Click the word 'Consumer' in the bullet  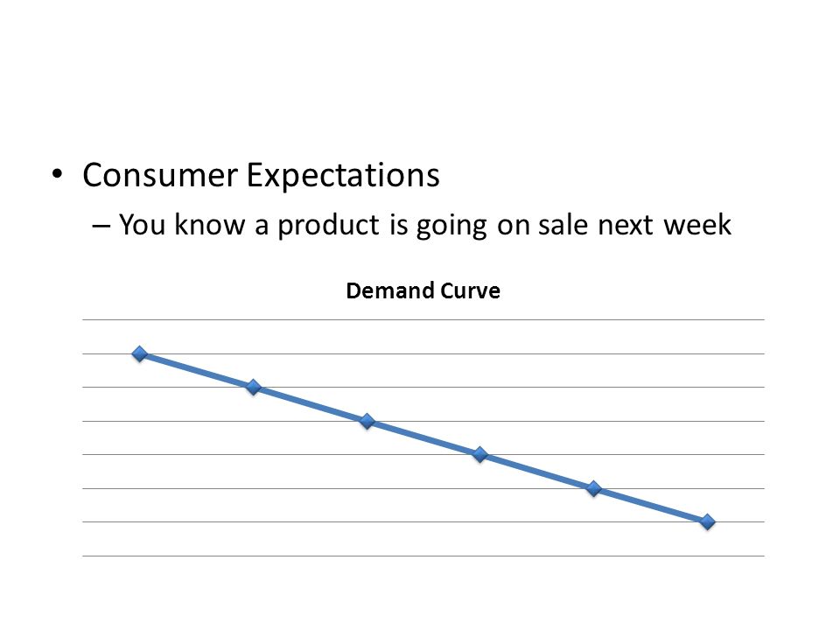pos(159,175)
